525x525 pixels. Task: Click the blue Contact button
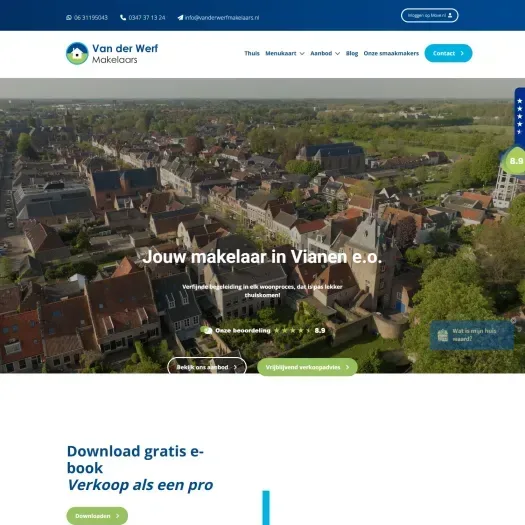(x=448, y=53)
